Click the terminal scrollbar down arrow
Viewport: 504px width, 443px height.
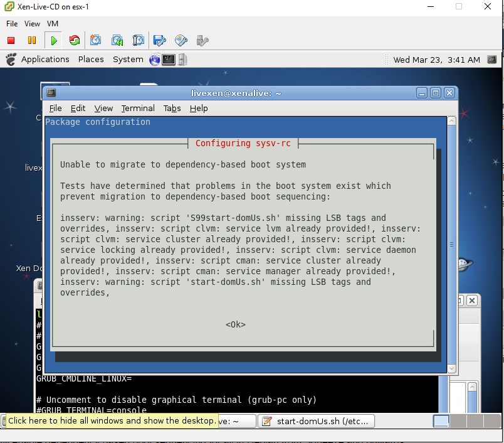coord(451,368)
